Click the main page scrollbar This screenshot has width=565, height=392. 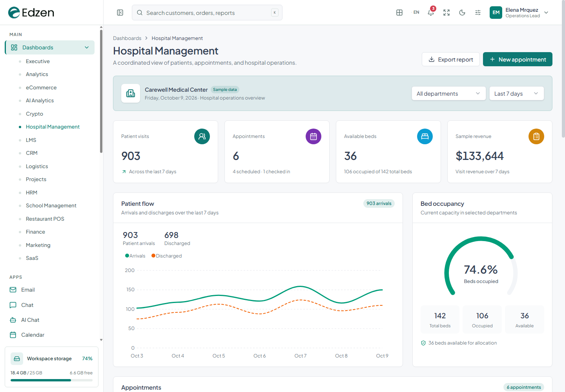[563, 69]
